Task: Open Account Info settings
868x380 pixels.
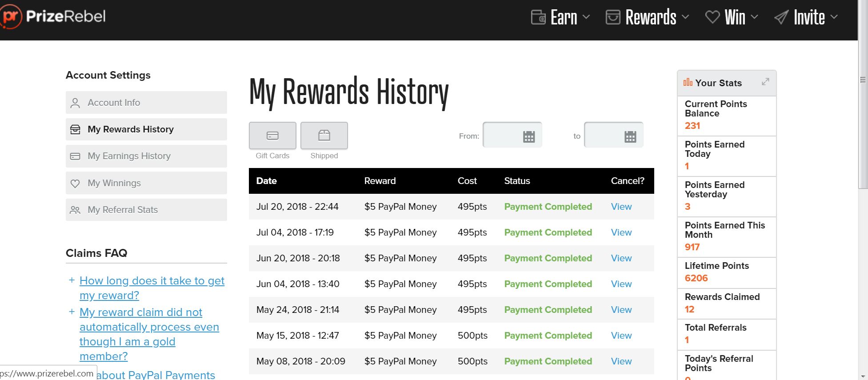Action: click(146, 103)
